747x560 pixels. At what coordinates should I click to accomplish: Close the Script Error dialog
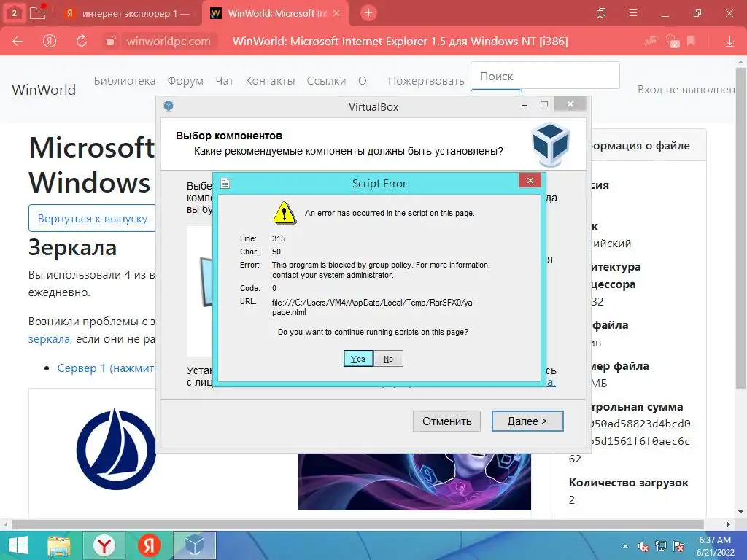pyautogui.click(x=530, y=181)
